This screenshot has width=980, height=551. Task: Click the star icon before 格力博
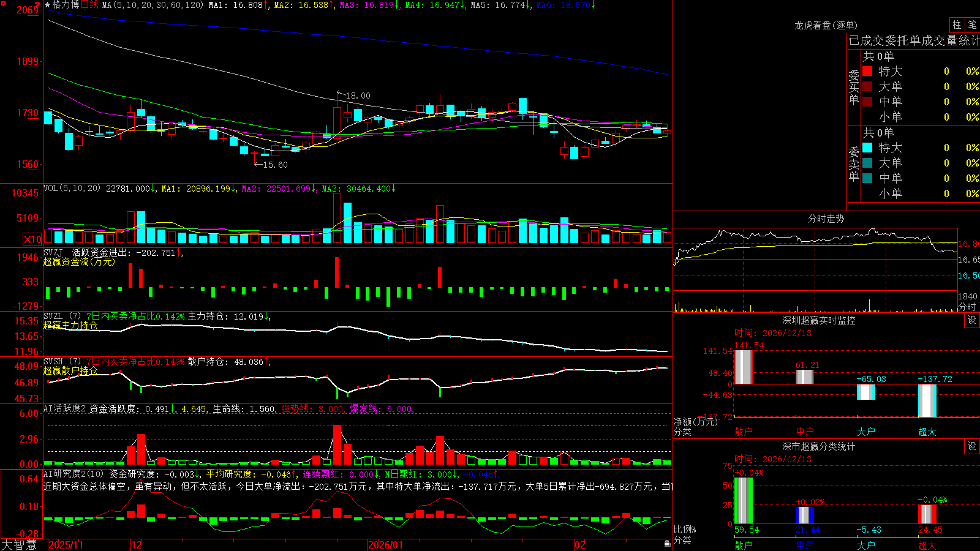48,5
